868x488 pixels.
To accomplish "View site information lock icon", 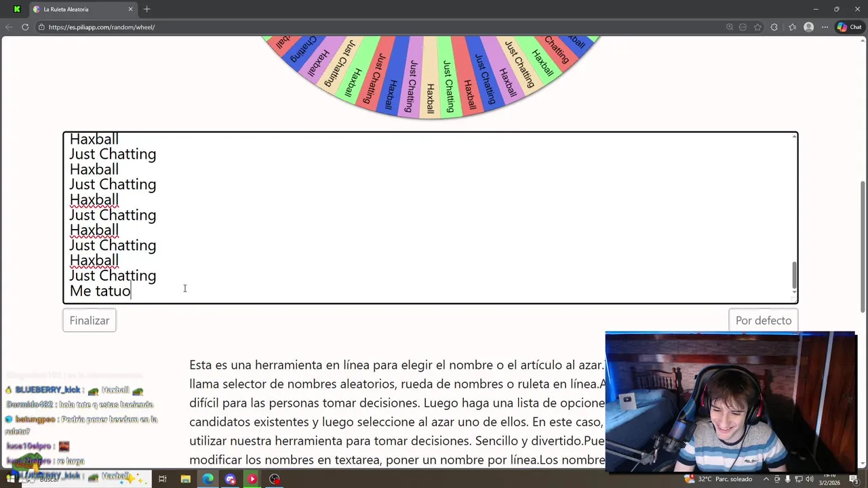I will click(x=41, y=27).
